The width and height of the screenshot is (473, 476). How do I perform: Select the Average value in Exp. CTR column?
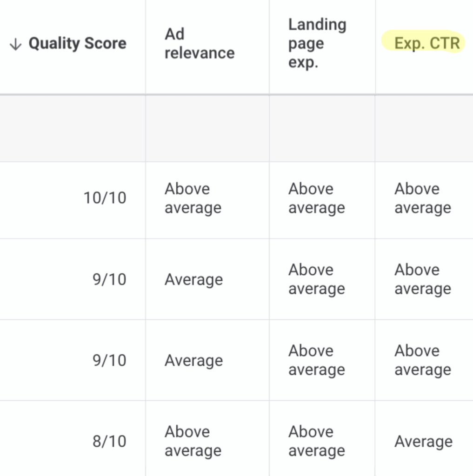tap(423, 441)
